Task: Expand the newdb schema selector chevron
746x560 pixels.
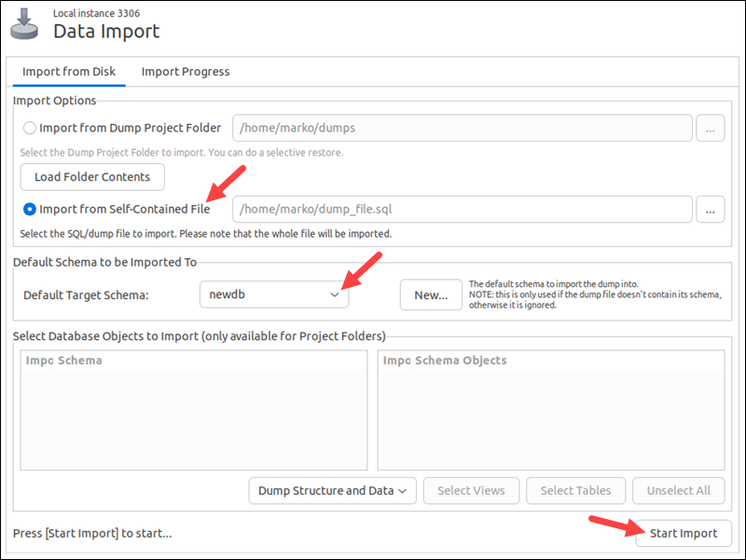Action: (335, 294)
